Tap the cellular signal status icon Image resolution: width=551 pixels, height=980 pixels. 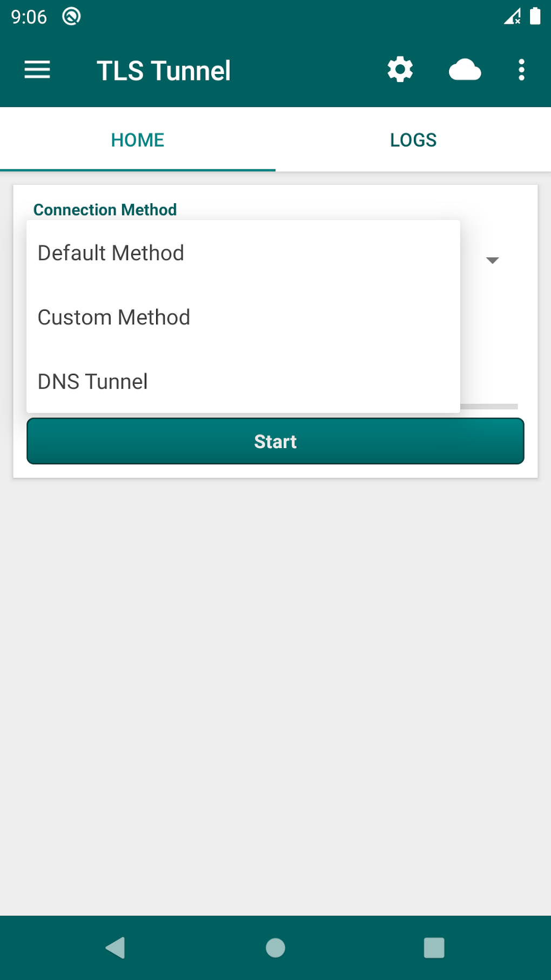512,17
